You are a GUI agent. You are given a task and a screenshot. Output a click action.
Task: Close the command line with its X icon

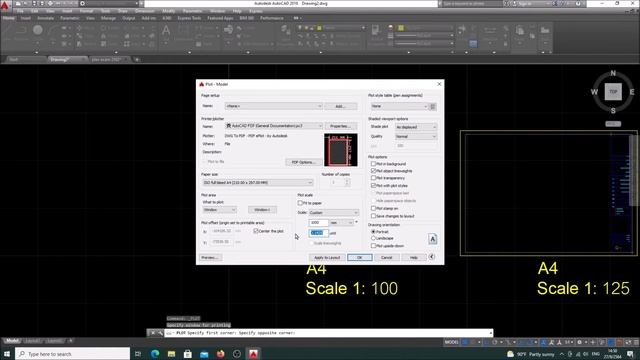point(153,333)
